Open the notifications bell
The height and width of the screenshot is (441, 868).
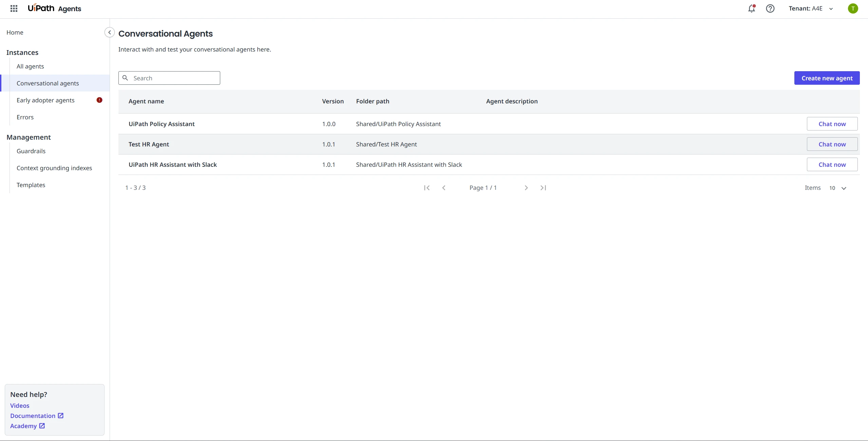point(751,8)
